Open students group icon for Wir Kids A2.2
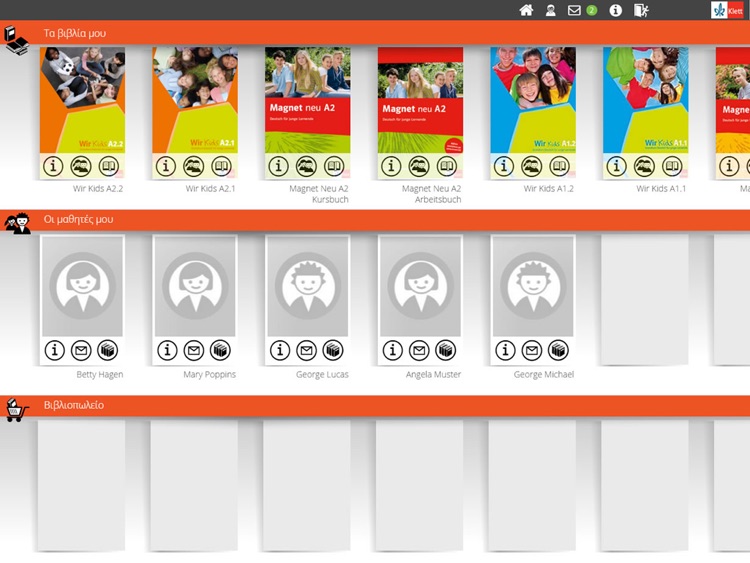750x563 pixels. click(81, 166)
